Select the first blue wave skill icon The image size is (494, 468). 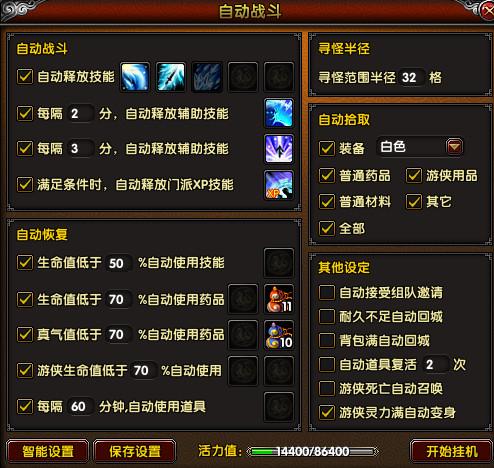[x=135, y=77]
